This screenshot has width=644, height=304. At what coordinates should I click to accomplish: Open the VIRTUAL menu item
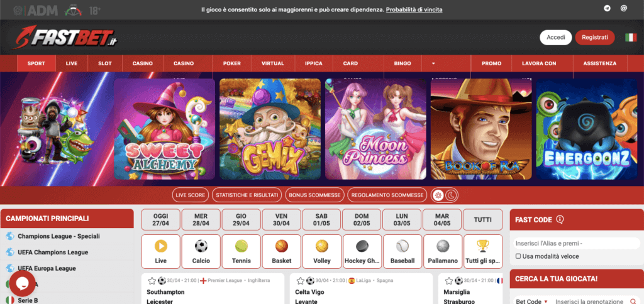273,63
